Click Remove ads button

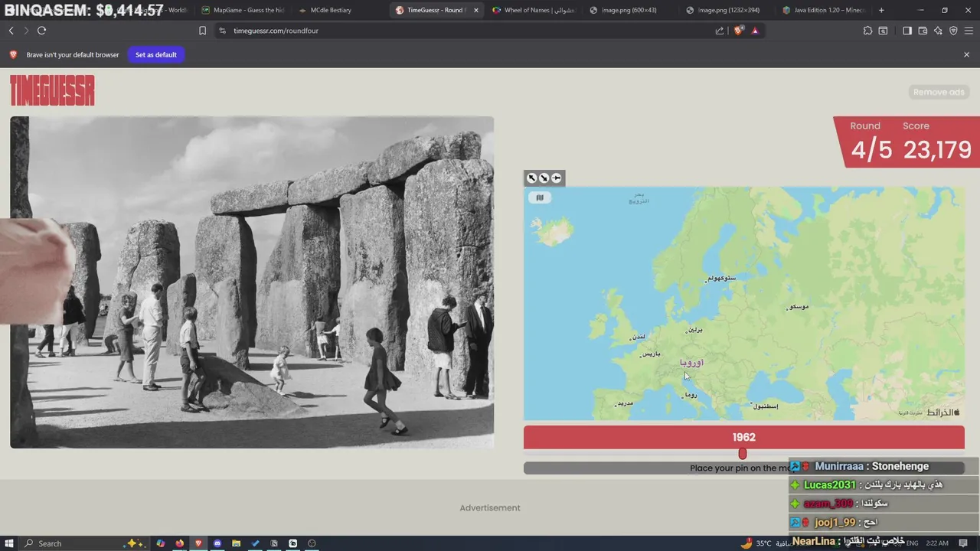coord(939,92)
